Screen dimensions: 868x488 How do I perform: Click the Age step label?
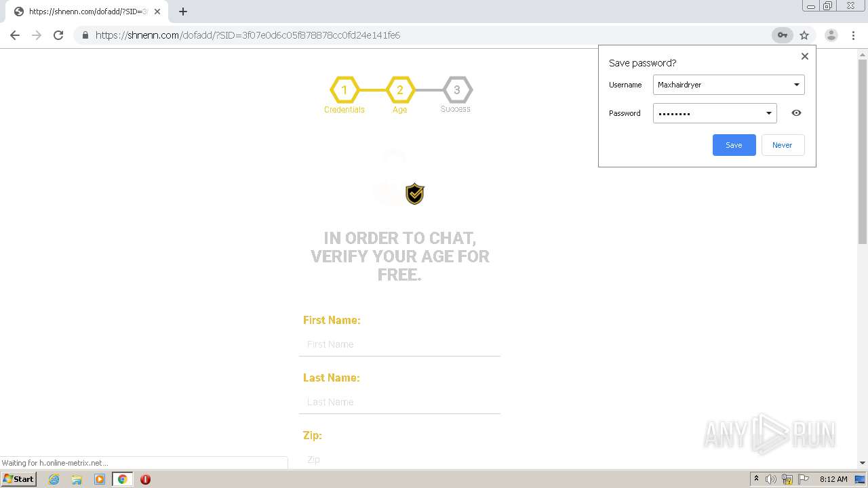tap(400, 110)
